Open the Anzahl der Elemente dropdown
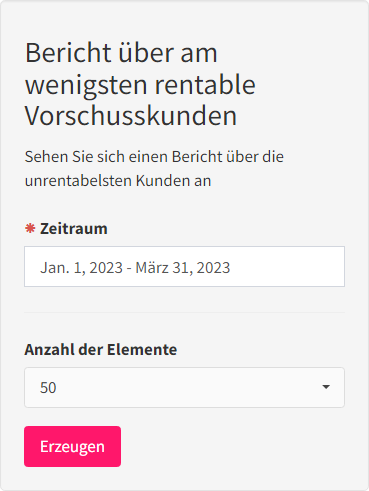The image size is (369, 491). click(184, 387)
